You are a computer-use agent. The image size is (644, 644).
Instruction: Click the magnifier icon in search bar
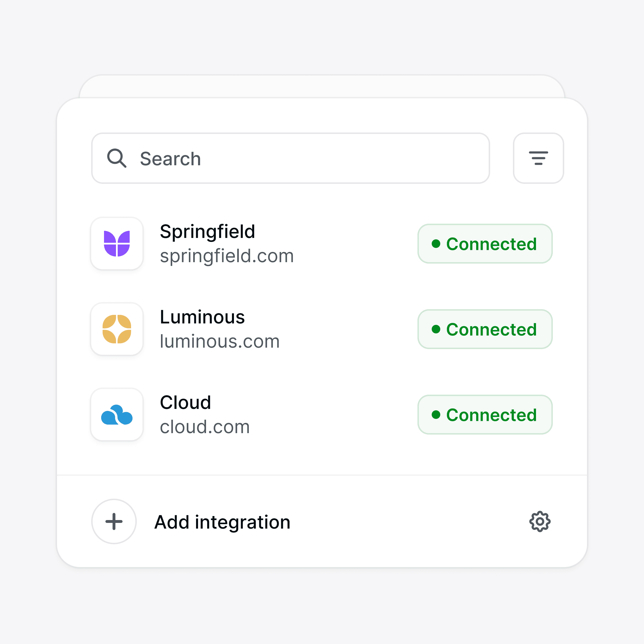click(x=116, y=158)
